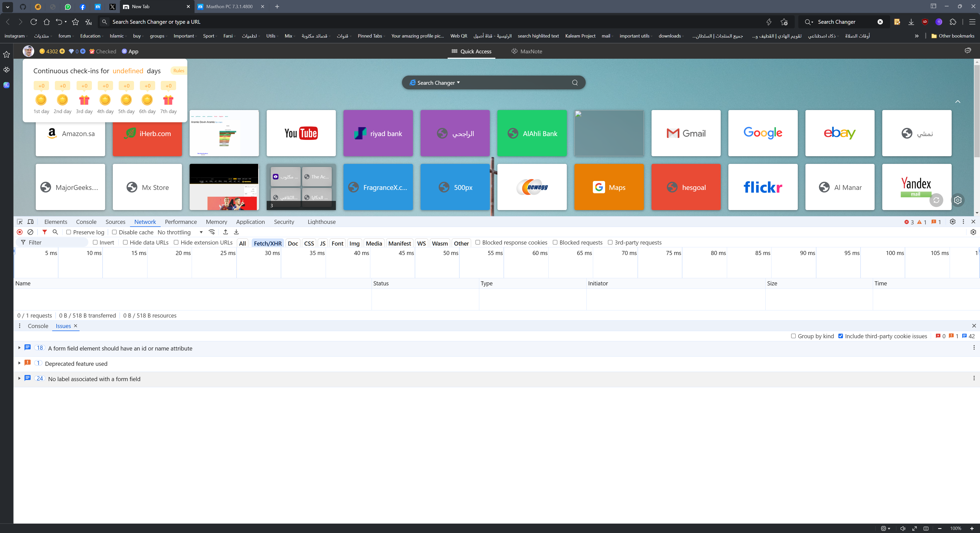The width and height of the screenshot is (980, 533).
Task: Switch to the Console tab in DevTools
Action: click(86, 222)
